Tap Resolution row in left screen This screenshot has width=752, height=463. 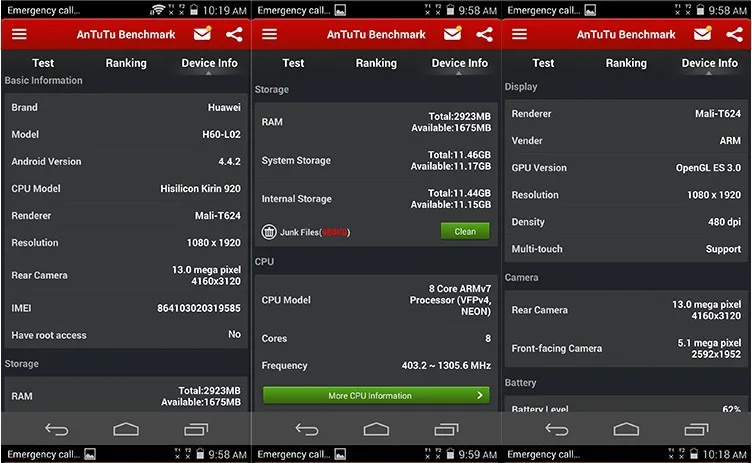point(126,243)
